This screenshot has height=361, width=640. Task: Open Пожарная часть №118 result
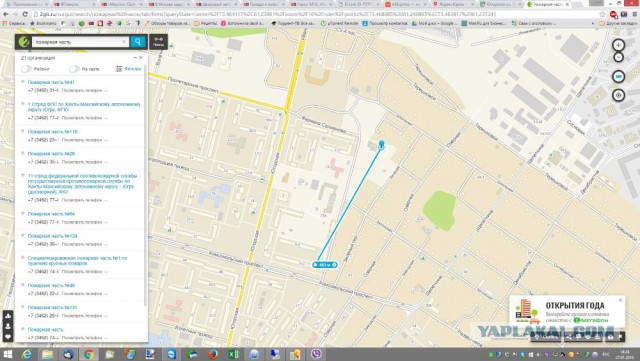coord(53,131)
